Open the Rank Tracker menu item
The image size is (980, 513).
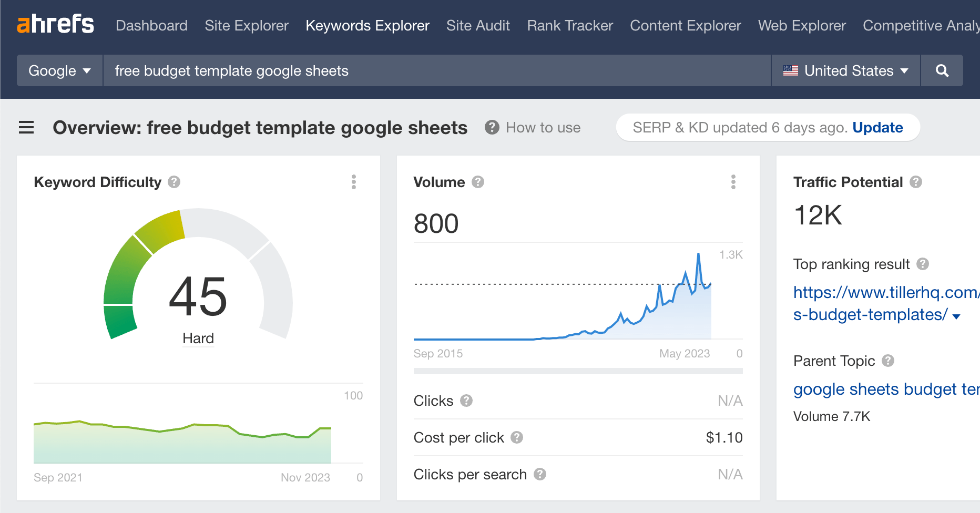pyautogui.click(x=570, y=26)
